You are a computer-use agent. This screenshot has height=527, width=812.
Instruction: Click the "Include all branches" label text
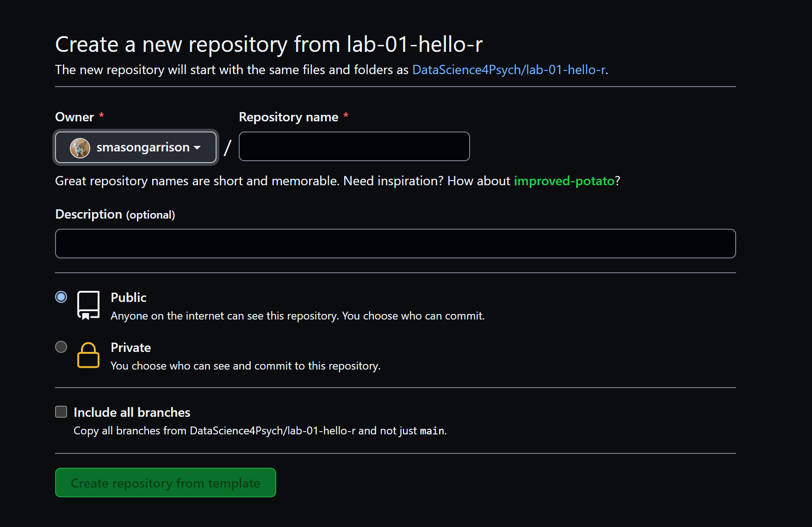[132, 412]
